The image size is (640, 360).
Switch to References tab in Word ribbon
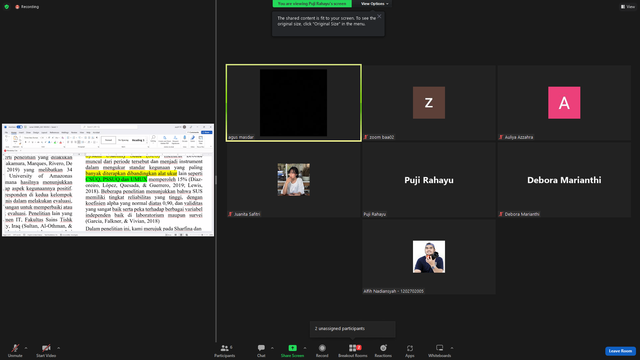(54, 132)
